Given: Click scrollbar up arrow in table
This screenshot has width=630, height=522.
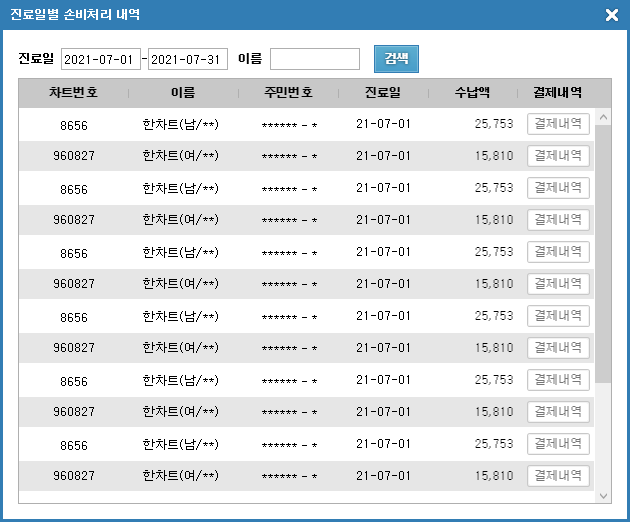Looking at the screenshot, I should 603,117.
